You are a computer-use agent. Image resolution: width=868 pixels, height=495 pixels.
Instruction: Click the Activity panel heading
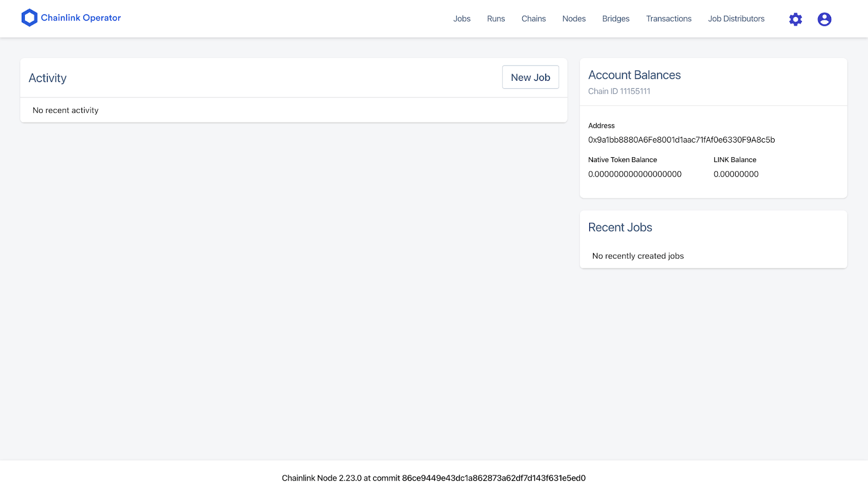coord(48,78)
